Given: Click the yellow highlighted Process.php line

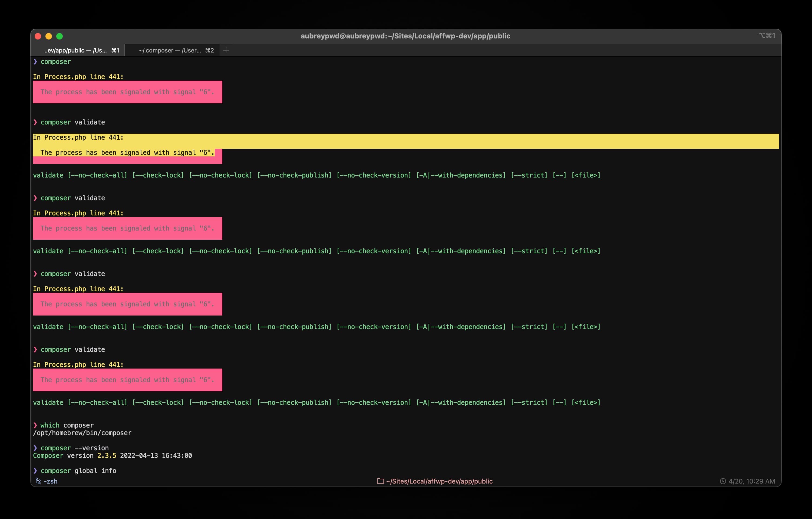Looking at the screenshot, I should (x=78, y=137).
